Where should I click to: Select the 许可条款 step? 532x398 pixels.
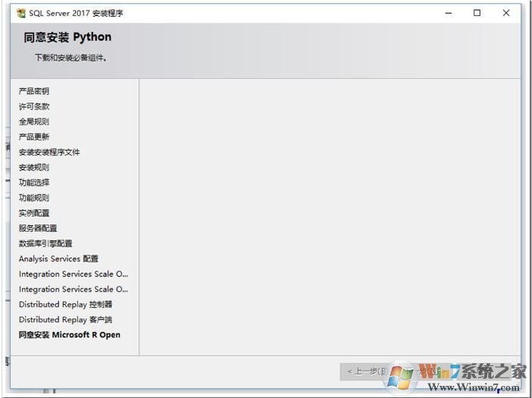(x=34, y=106)
